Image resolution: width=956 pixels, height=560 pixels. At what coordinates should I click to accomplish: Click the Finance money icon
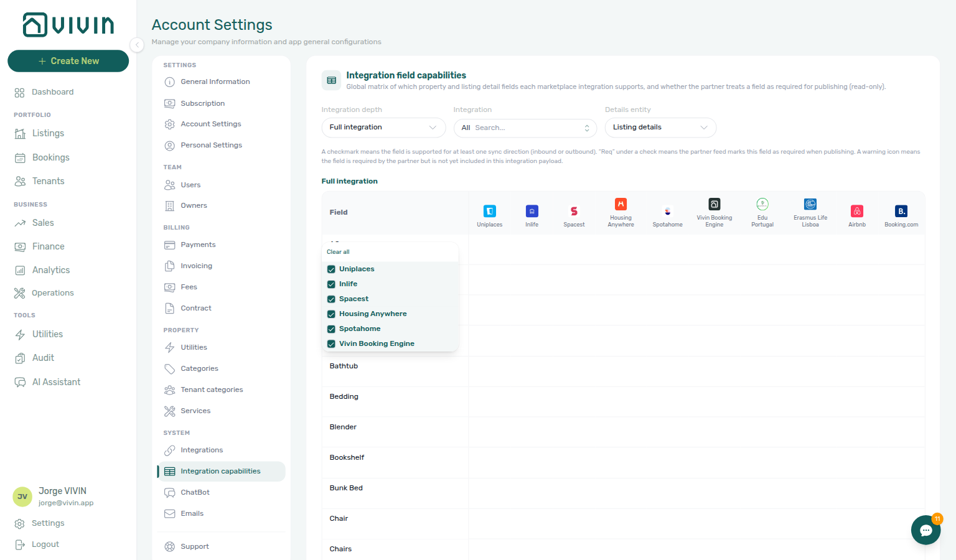pyautogui.click(x=20, y=246)
